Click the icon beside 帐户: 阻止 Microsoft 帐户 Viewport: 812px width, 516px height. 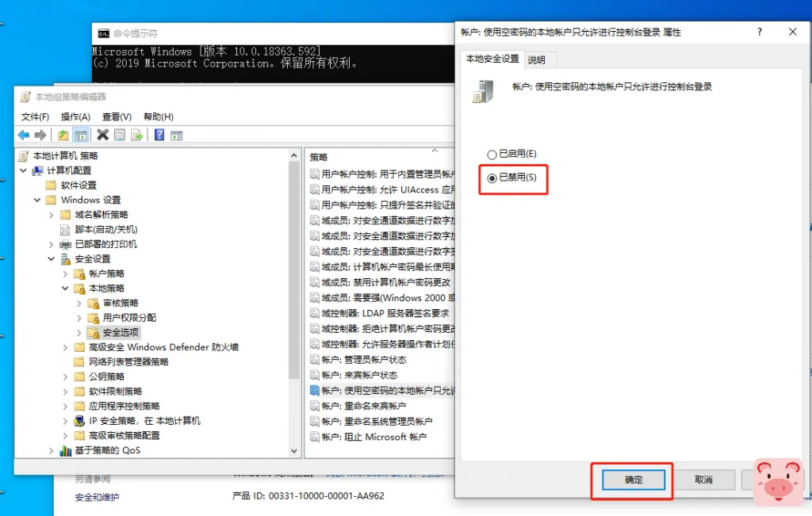point(314,437)
